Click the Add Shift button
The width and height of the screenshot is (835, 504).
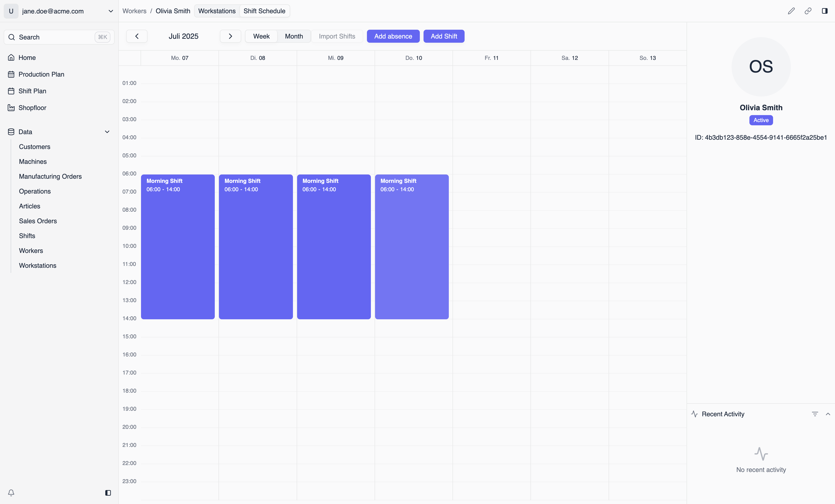[443, 36]
